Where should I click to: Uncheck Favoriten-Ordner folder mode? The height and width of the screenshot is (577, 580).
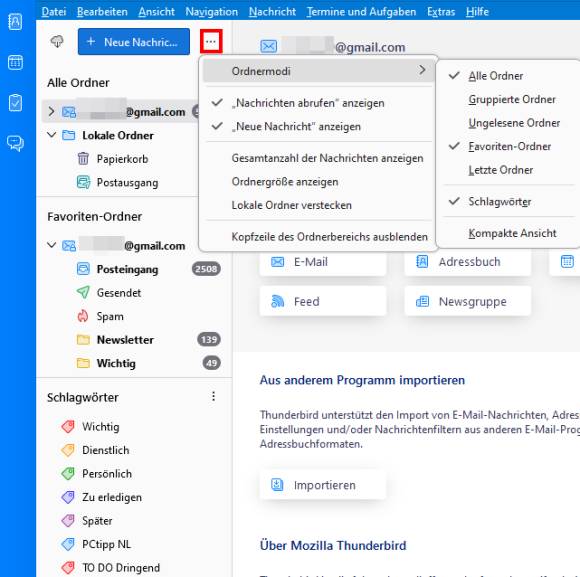coord(509,146)
